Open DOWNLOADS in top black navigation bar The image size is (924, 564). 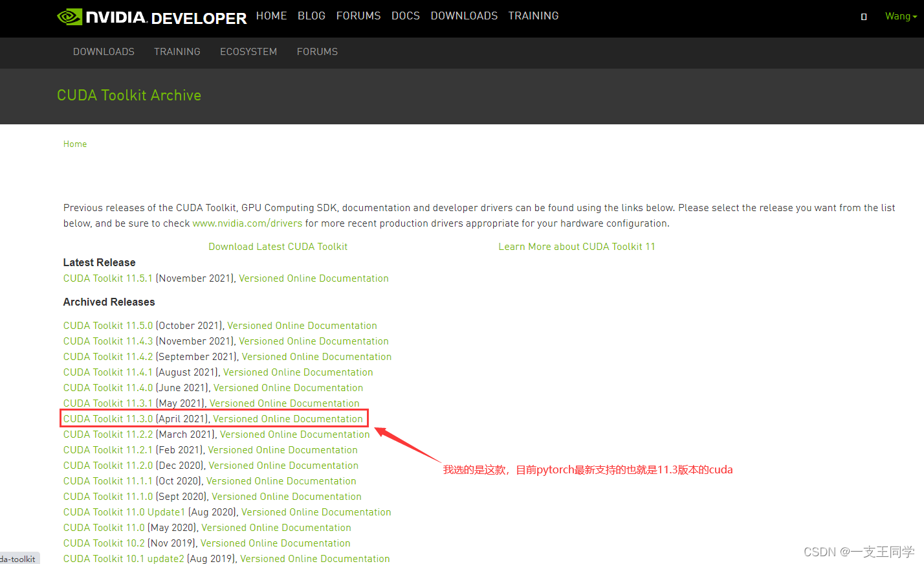464,16
